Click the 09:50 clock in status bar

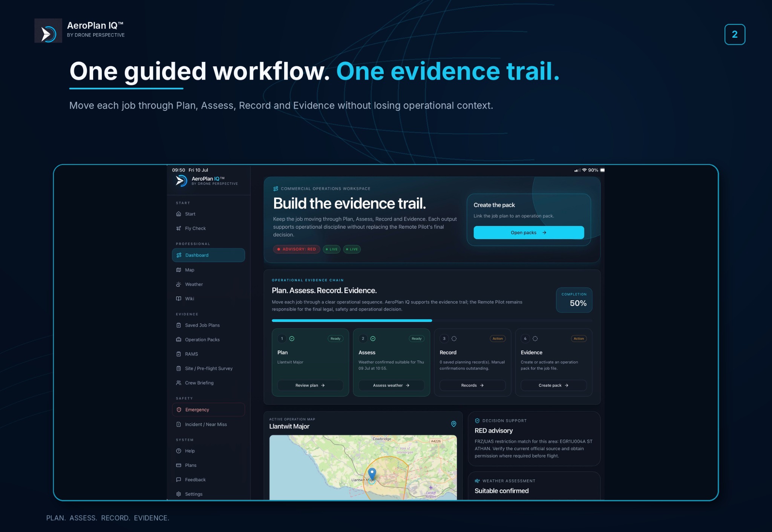(x=178, y=170)
